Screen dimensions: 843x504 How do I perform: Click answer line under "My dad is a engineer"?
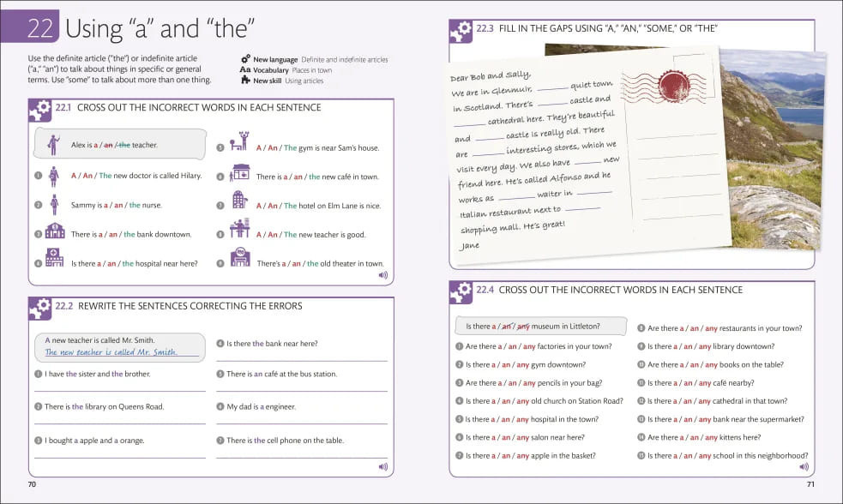tap(302, 423)
